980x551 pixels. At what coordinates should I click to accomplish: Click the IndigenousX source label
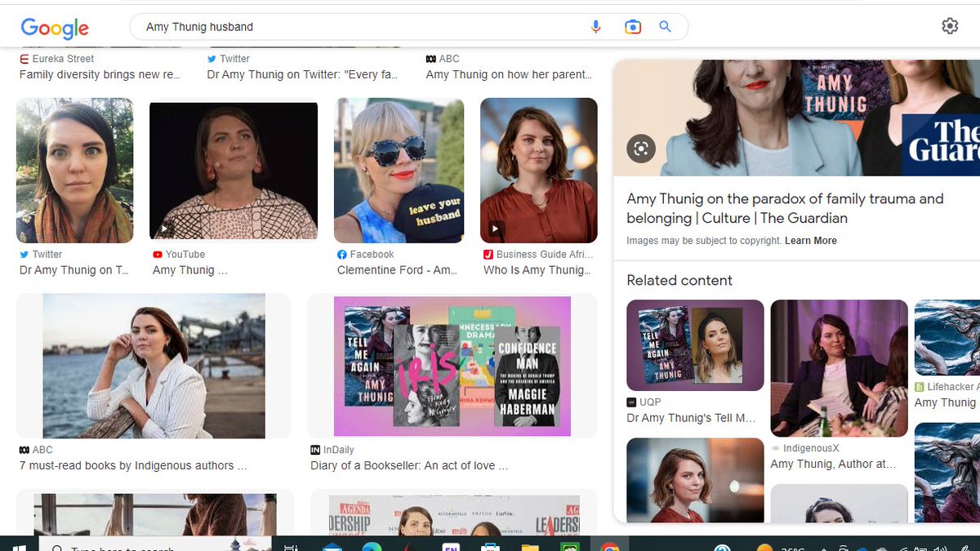coord(805,448)
